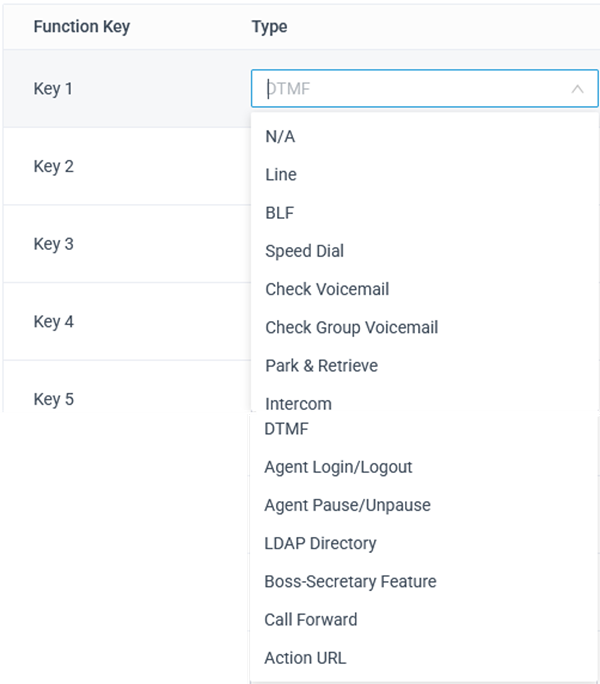The width and height of the screenshot is (600, 684).
Task: Select Agent Login/Logout option
Action: point(338,467)
